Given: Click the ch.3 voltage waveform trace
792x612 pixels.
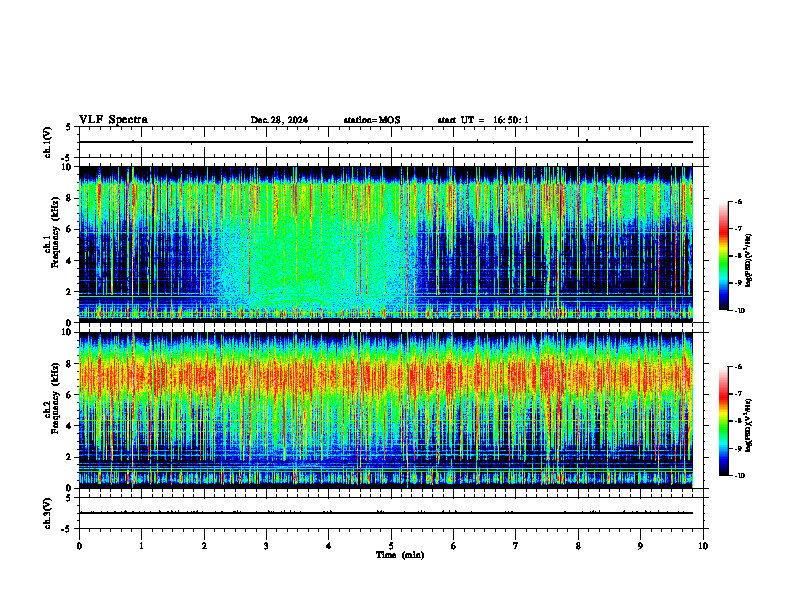Looking at the screenshot, I should point(385,513).
